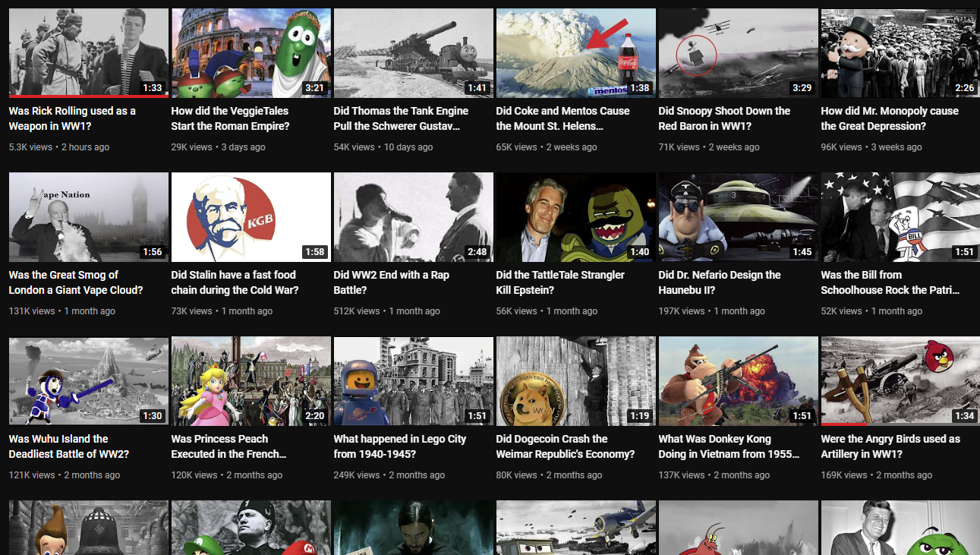Click the Mr. Monopoly Great Depression thumbnail
Viewport: 980px width, 555px height.
pos(900,52)
